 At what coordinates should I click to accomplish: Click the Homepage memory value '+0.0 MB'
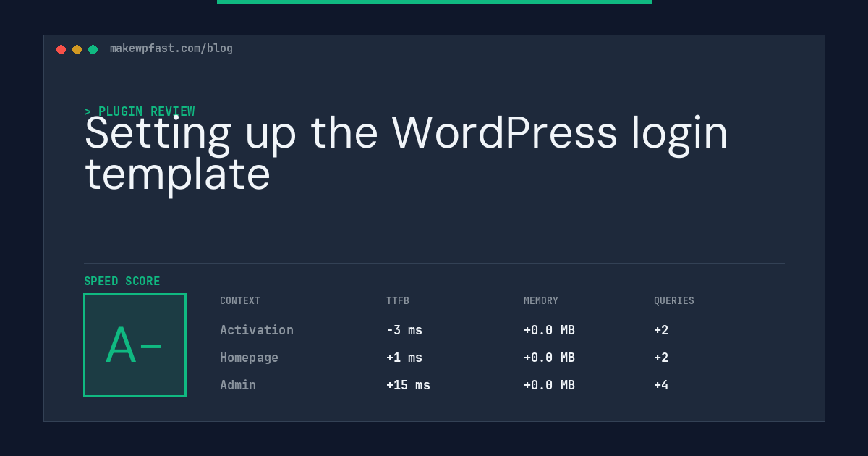(549, 358)
